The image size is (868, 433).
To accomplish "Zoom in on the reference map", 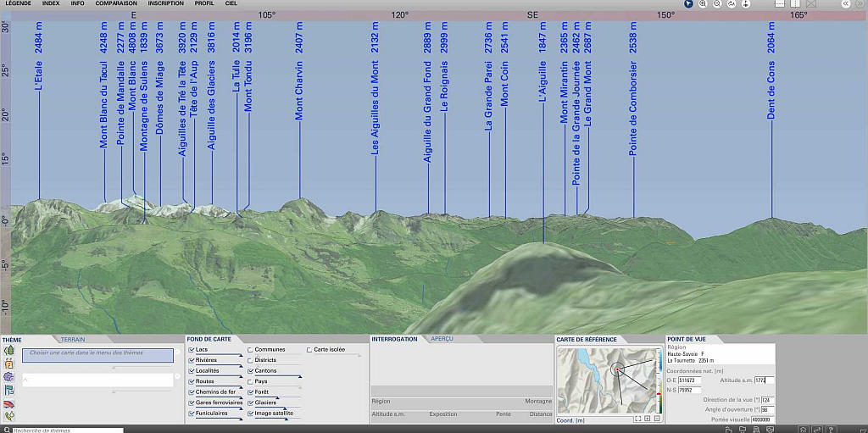I will coord(647,419).
